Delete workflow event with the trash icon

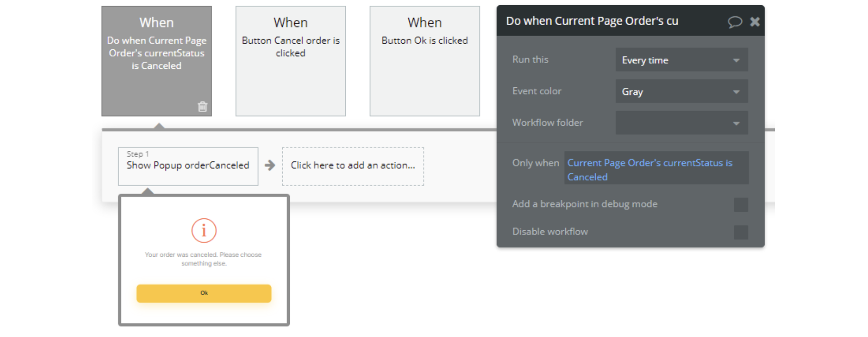click(x=203, y=106)
